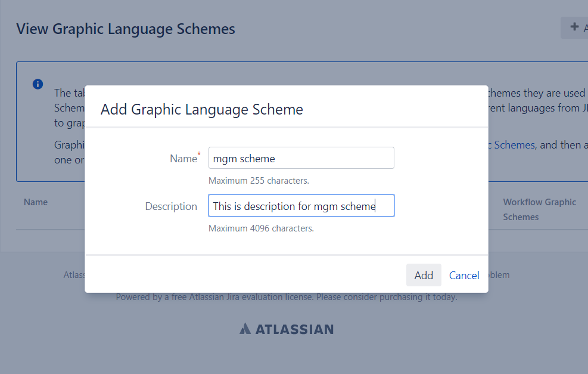Click the "Description" label in the dialog form
This screenshot has height=374, width=588.
171,206
